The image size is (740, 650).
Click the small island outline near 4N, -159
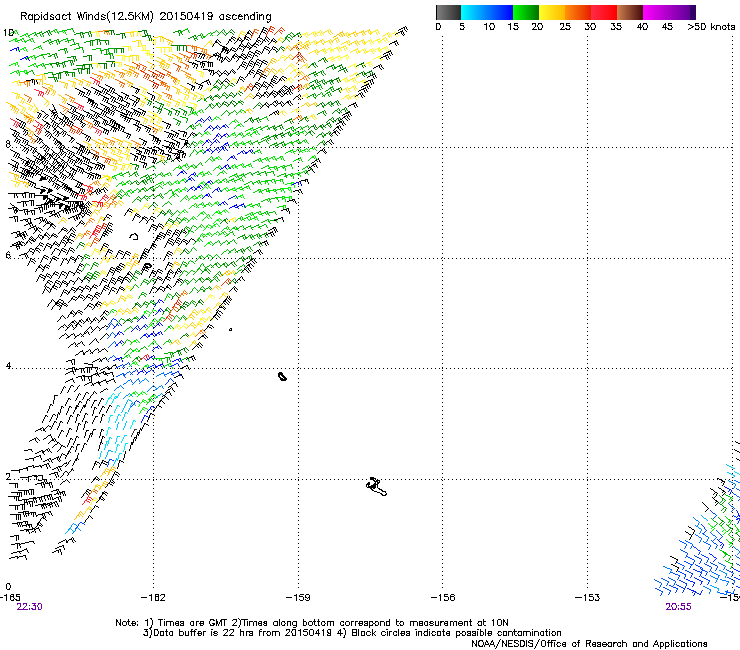(282, 376)
